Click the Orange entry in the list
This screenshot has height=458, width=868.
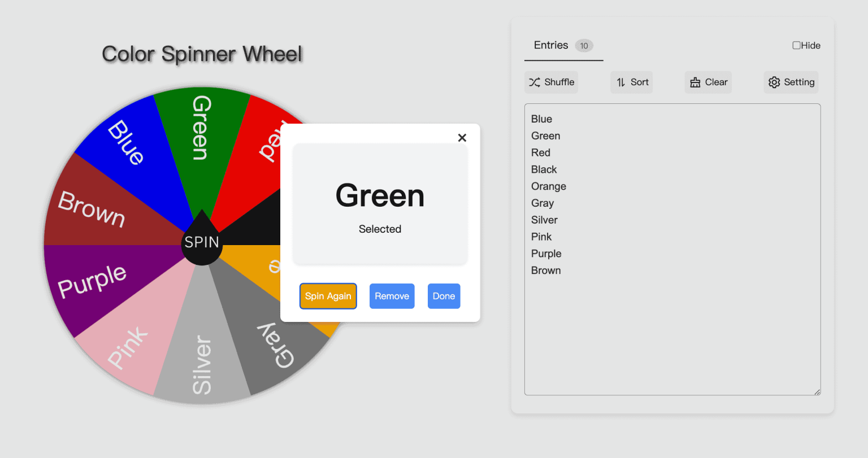coord(548,186)
